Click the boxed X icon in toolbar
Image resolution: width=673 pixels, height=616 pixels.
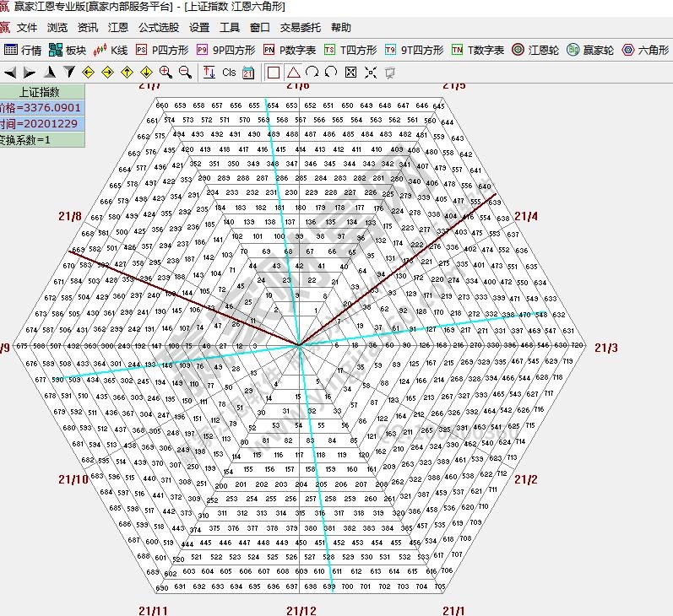point(351,73)
